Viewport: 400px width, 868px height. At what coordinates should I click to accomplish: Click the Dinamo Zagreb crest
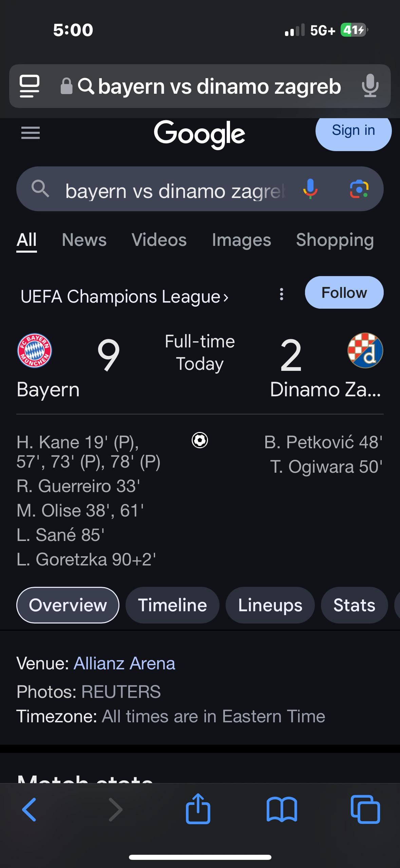click(x=365, y=350)
